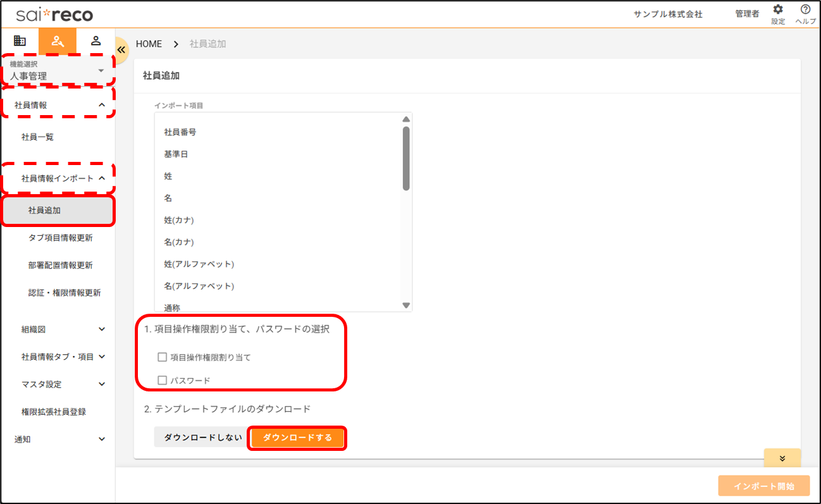Open the 機能選択 人事管理 dropdown
The width and height of the screenshot is (821, 504).
coord(57,70)
